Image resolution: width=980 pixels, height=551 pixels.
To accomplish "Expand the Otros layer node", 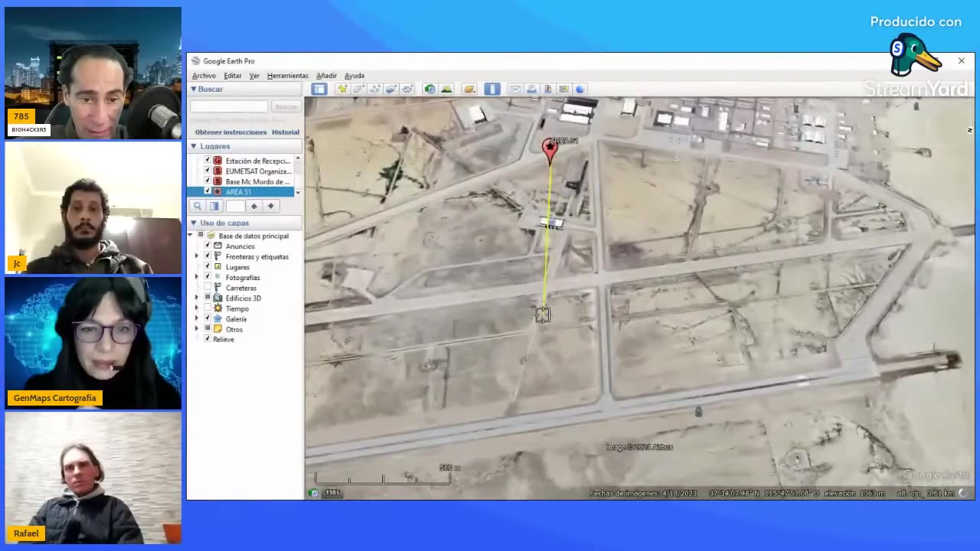I will click(197, 328).
